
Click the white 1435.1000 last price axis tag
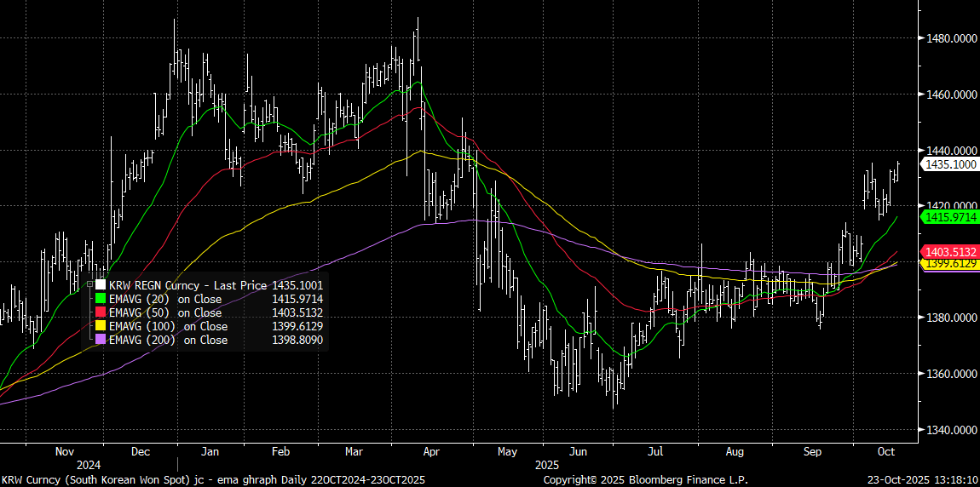[x=948, y=164]
